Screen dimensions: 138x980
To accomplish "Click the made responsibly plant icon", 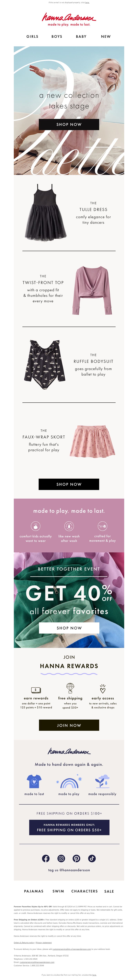I will pos(102,781).
